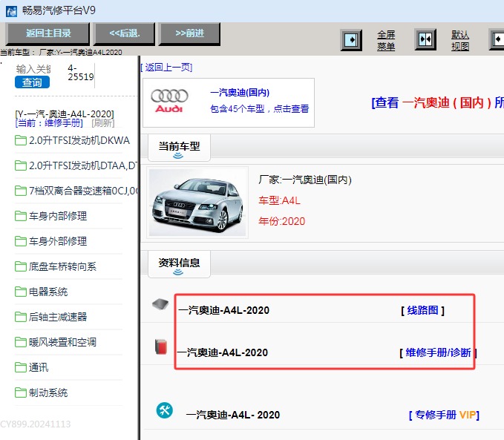Click 车型:A4L text

pyautogui.click(x=279, y=200)
